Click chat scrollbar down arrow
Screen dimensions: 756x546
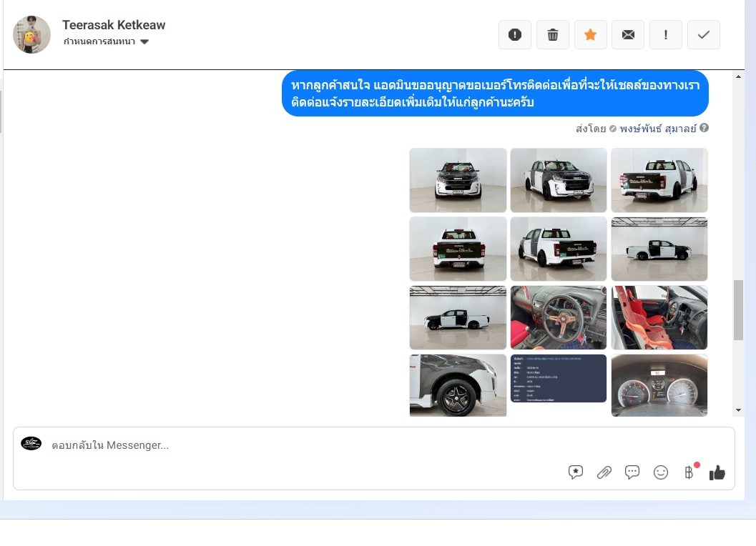[x=738, y=410]
